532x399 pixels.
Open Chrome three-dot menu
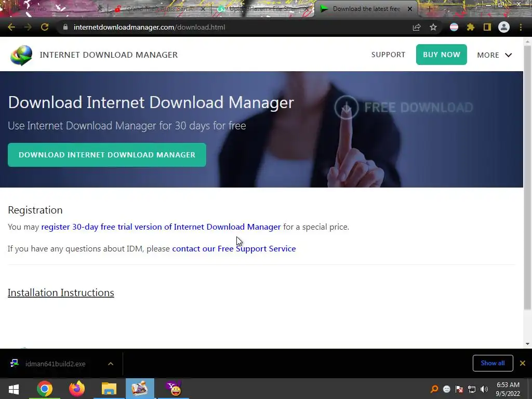click(521, 27)
